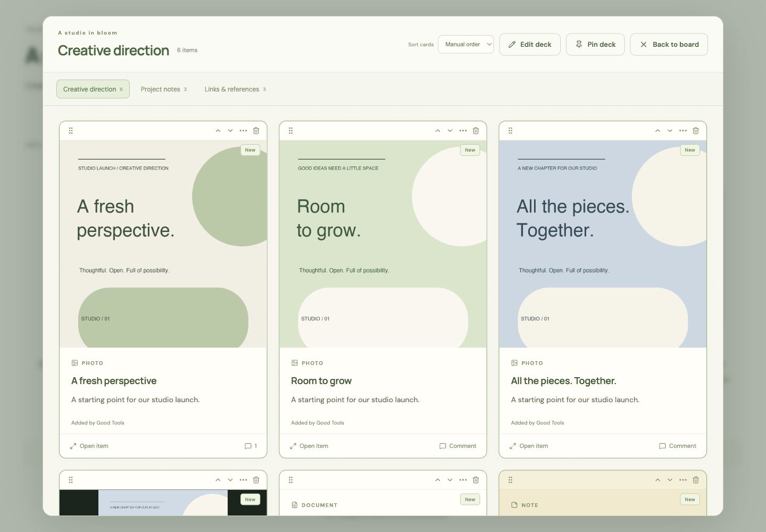Pin the deck with Pin deck button
The image size is (766, 532).
tap(595, 45)
